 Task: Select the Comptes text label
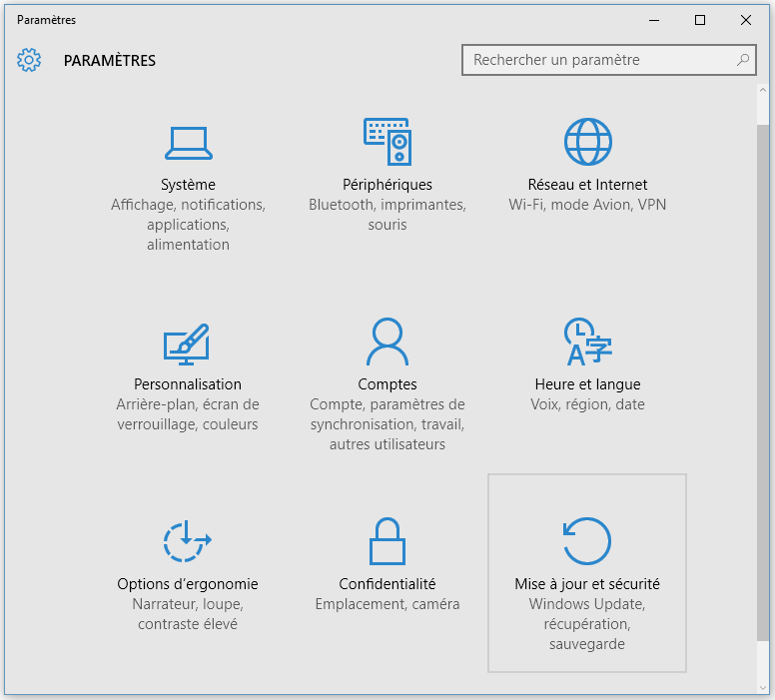click(387, 384)
